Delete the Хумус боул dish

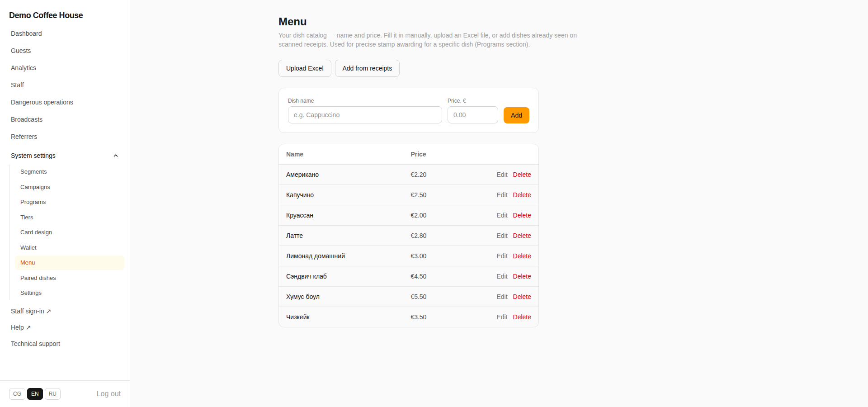click(x=522, y=297)
